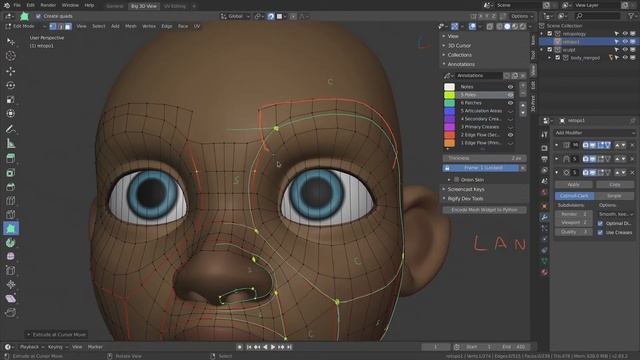Open the Render menu in top bar
This screenshot has width=640, height=360.
pos(48,5)
